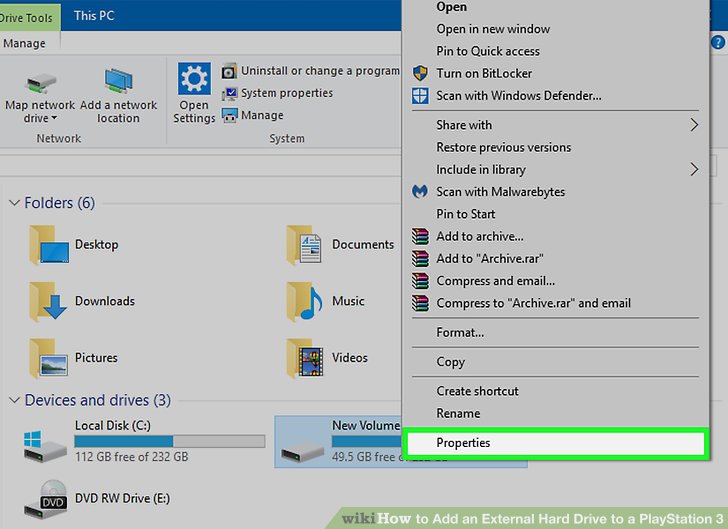
Task: Click the System properties icon
Action: 229,93
